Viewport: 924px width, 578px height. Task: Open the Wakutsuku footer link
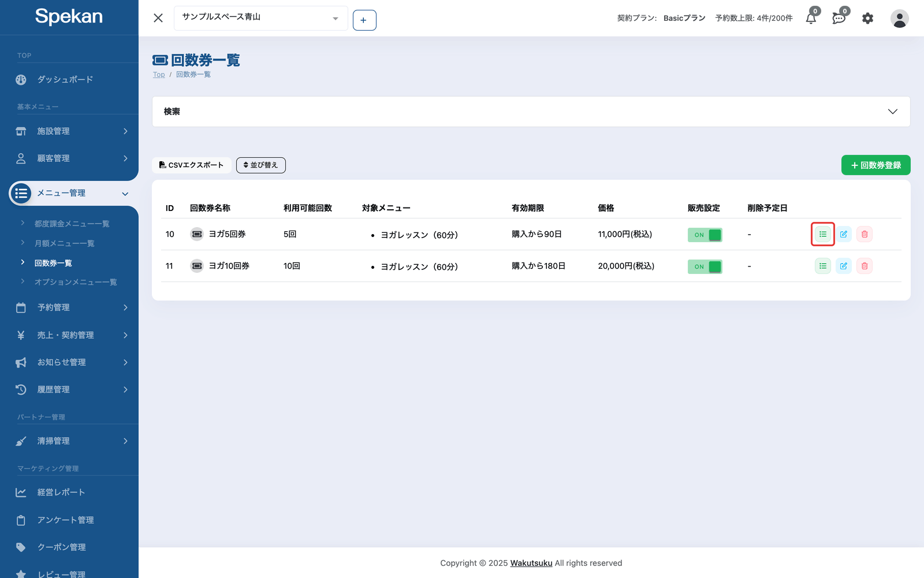click(531, 563)
